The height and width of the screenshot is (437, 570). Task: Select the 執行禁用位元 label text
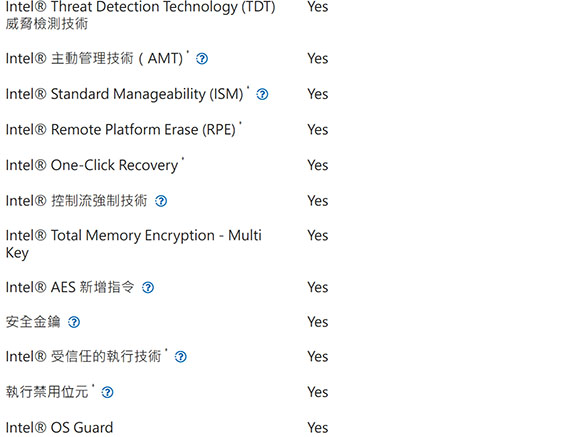(47, 392)
